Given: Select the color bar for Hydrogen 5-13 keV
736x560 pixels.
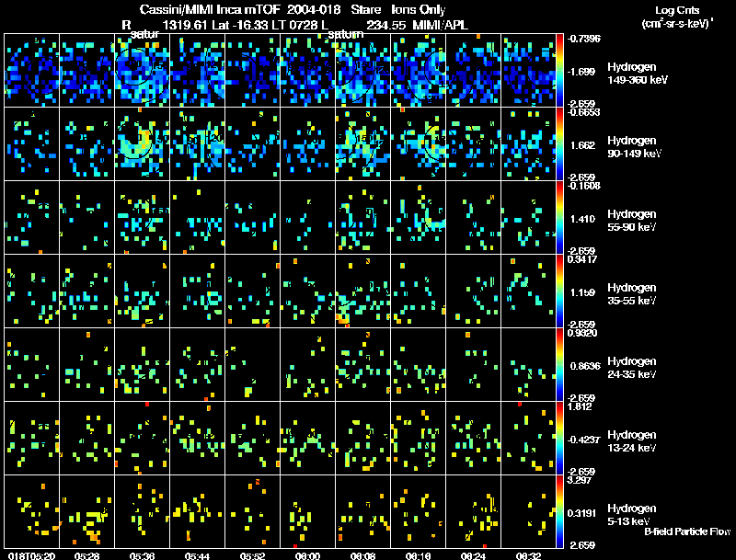Looking at the screenshot, I should coord(559,512).
